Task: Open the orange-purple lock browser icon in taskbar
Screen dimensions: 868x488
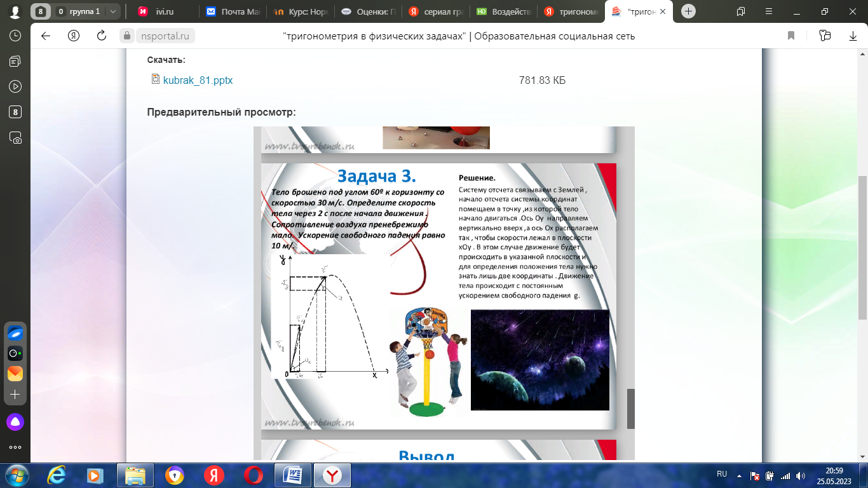Action: coord(175,475)
